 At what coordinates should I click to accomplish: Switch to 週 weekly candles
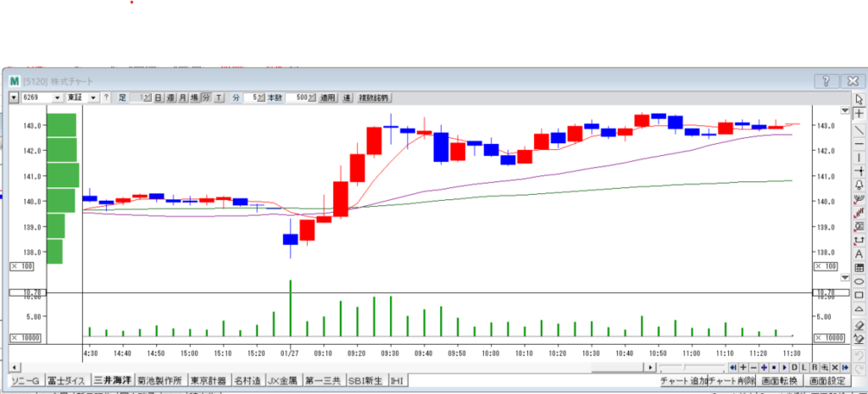(x=170, y=97)
